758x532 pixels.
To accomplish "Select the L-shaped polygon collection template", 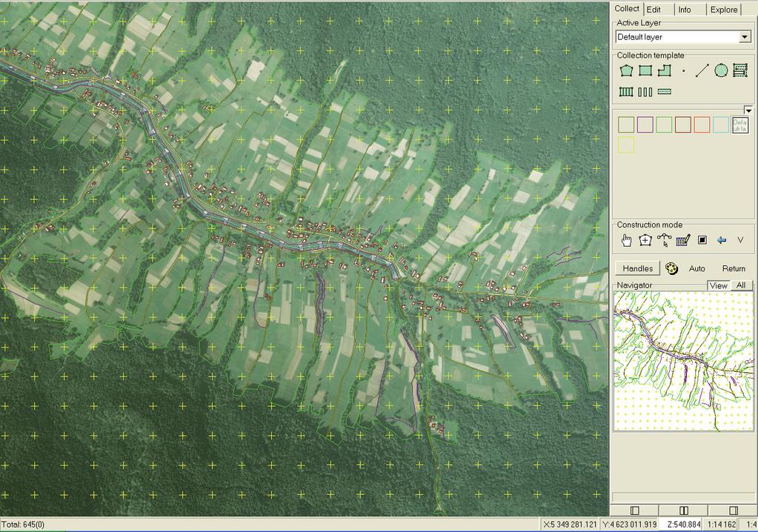I will [x=664, y=70].
